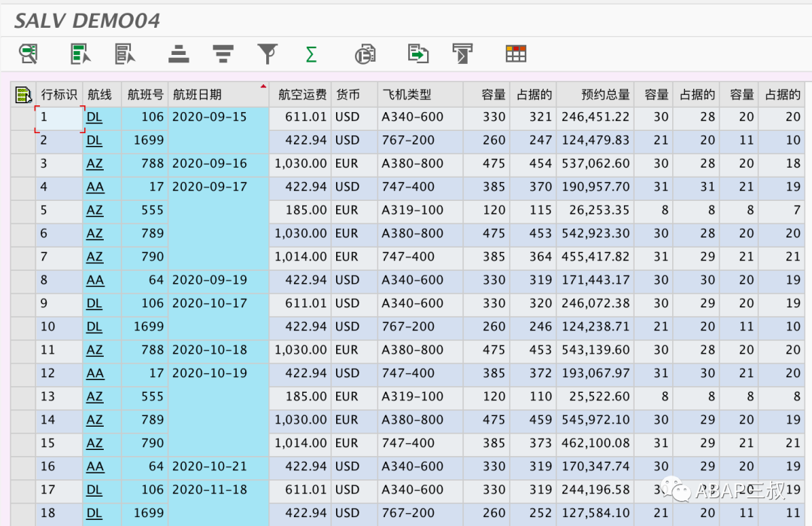Click the 航班日期 column header

coord(197,95)
